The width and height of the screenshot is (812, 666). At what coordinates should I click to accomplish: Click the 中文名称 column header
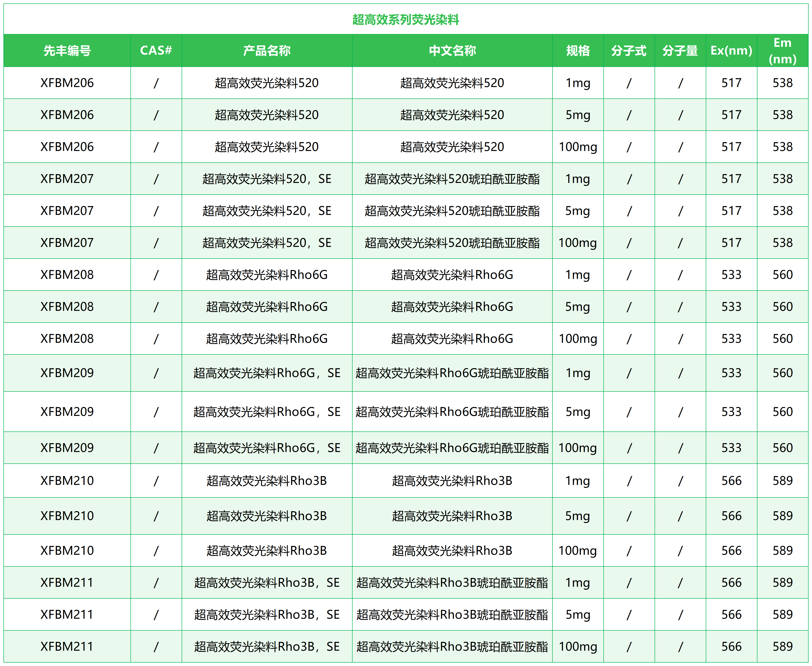click(452, 51)
